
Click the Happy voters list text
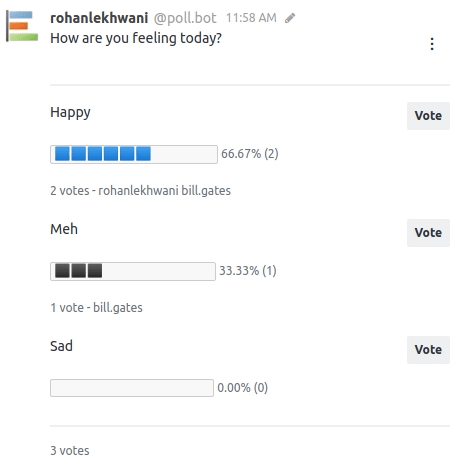[140, 191]
